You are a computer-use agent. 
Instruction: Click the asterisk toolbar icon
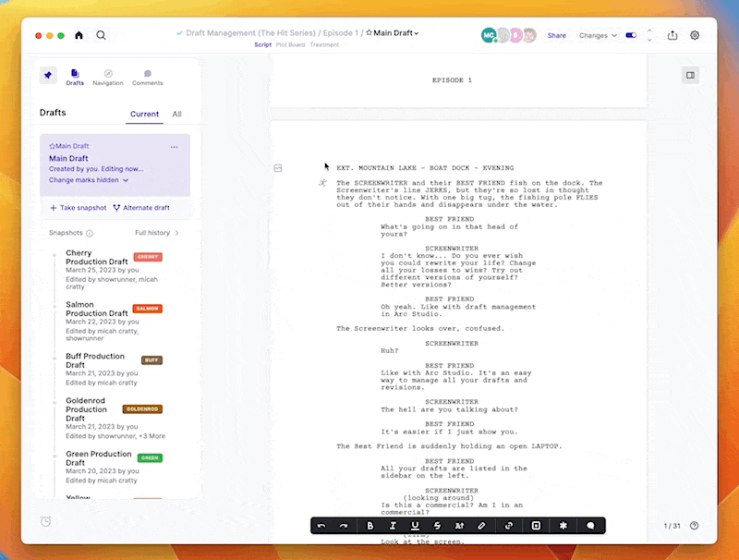click(x=563, y=526)
